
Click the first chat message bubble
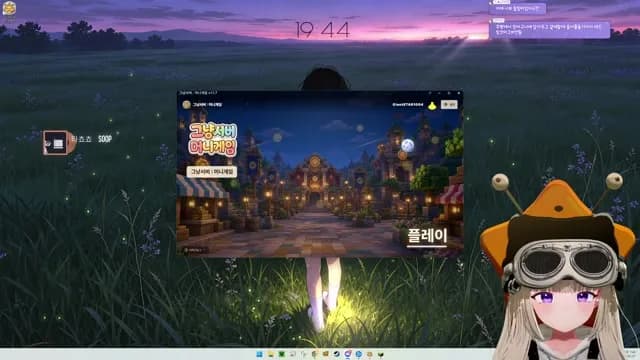coord(518,9)
